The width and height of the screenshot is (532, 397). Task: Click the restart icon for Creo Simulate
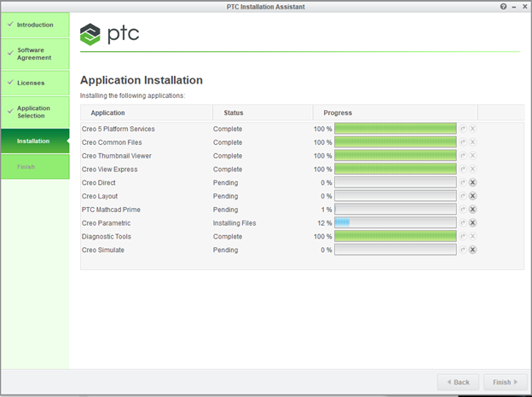coord(463,250)
